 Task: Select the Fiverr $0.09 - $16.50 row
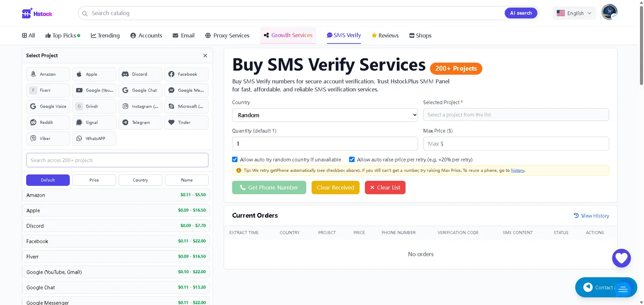[x=116, y=256]
